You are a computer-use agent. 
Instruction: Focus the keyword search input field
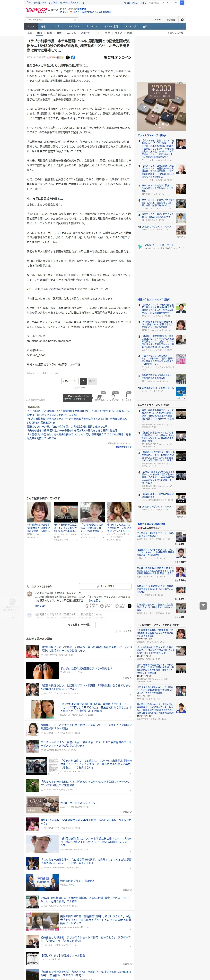(49, 19)
